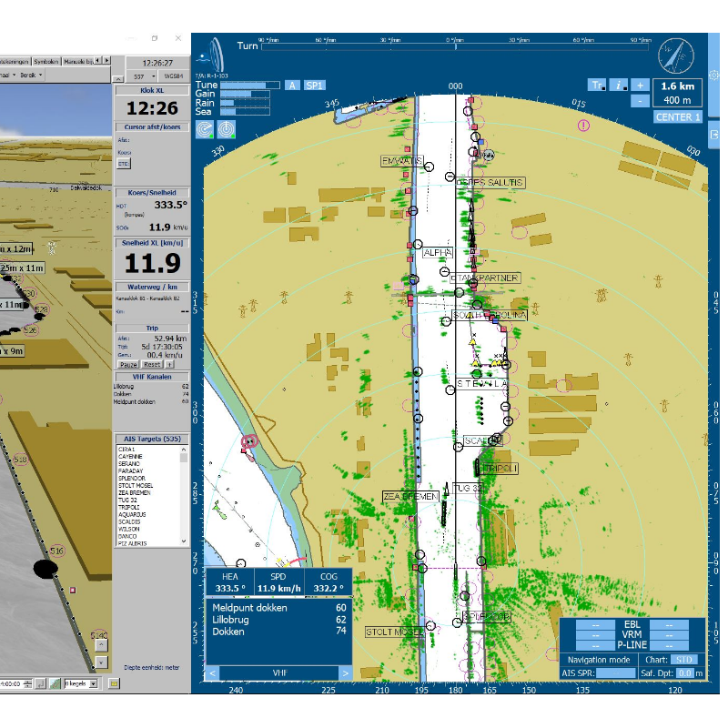The height and width of the screenshot is (728, 728).
Task: Click ALPHA vessel label on chart
Action: tap(438, 253)
